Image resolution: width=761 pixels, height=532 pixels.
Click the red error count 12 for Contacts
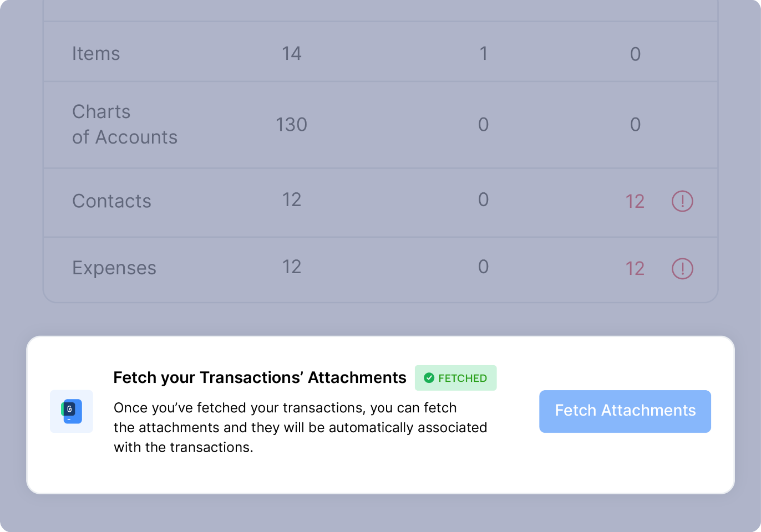click(635, 202)
